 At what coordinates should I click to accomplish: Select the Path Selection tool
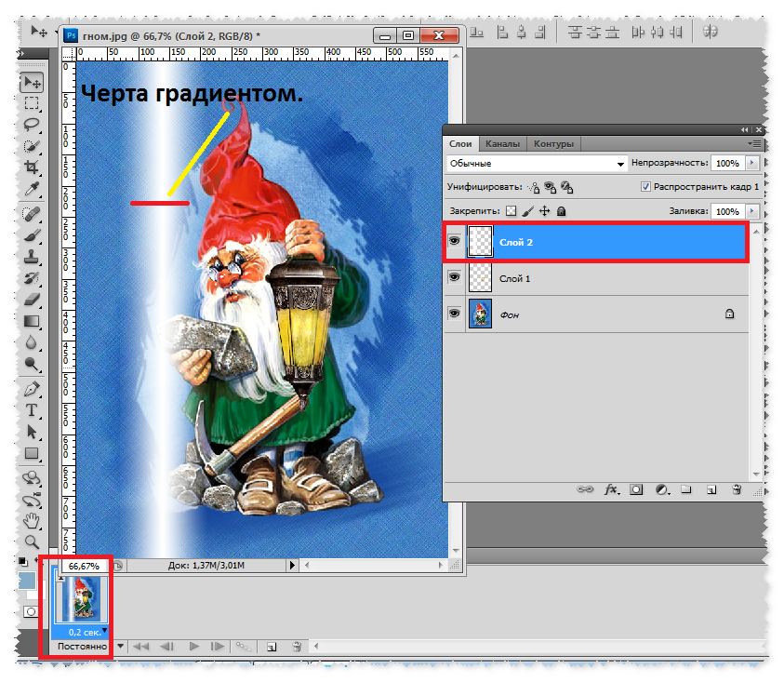(x=32, y=432)
